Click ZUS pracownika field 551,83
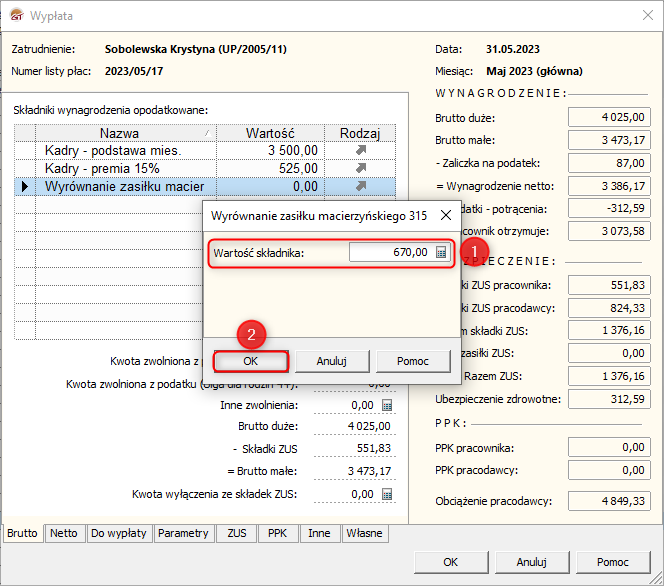 click(x=609, y=285)
